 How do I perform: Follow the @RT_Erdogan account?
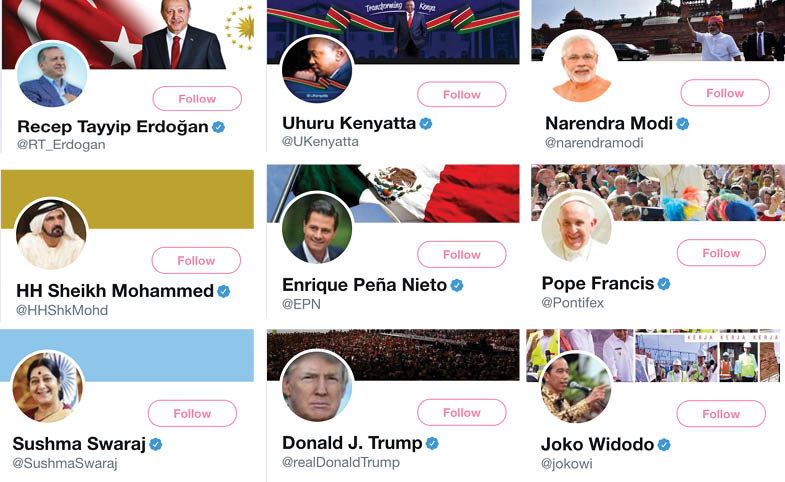tap(197, 99)
